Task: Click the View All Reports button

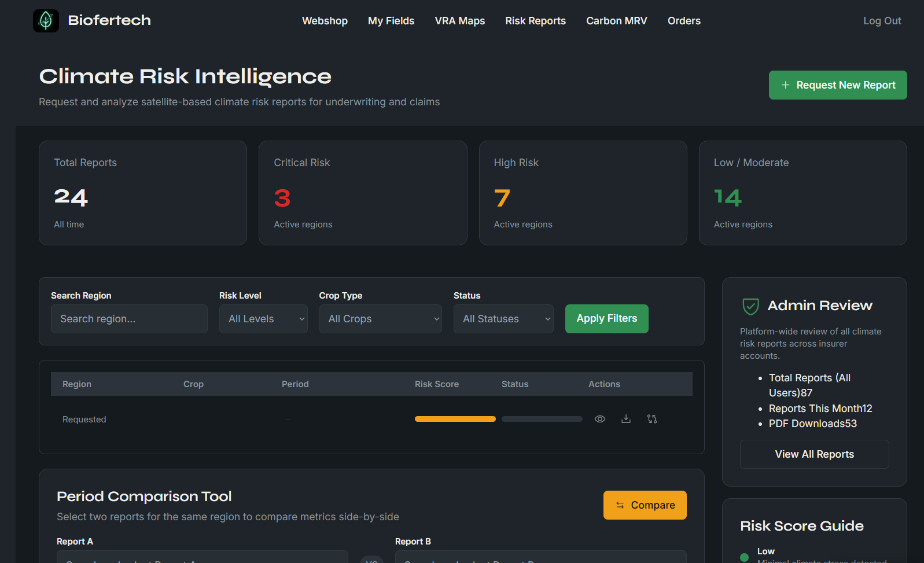Action: tap(814, 454)
